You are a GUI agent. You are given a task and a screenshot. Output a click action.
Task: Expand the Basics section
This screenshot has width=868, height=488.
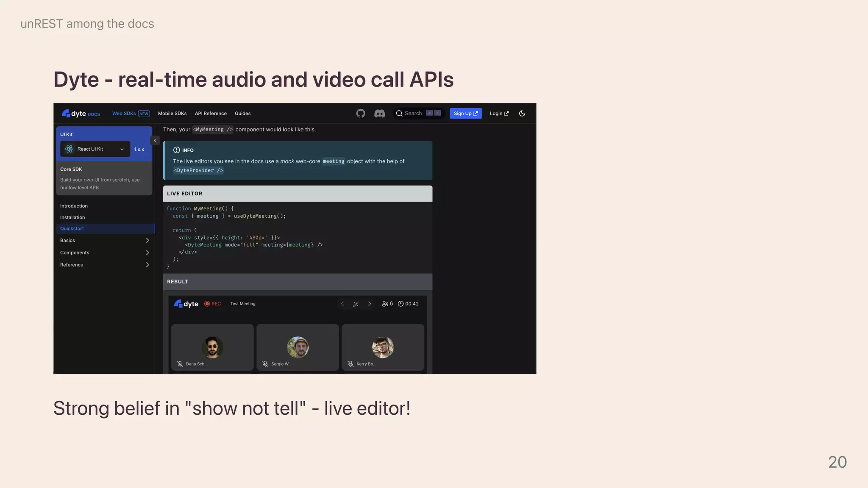point(105,241)
